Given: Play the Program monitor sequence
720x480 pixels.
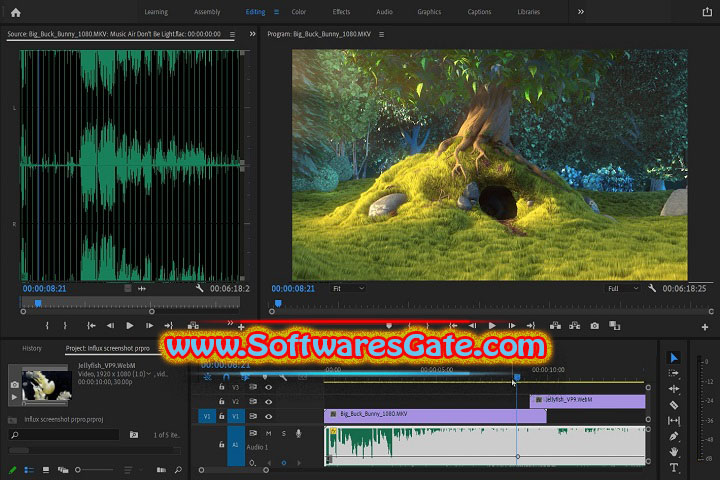Looking at the screenshot, I should point(492,325).
